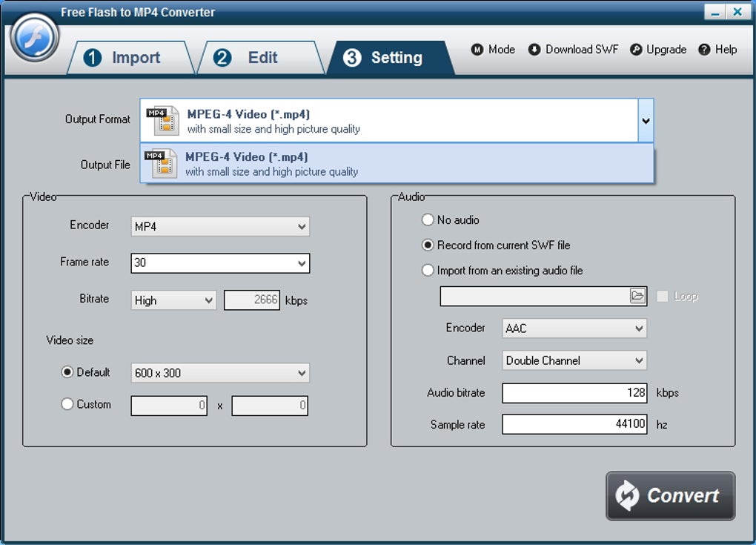The image size is (756, 545).
Task: Click the 'Audio bitrate' label
Action: (456, 392)
